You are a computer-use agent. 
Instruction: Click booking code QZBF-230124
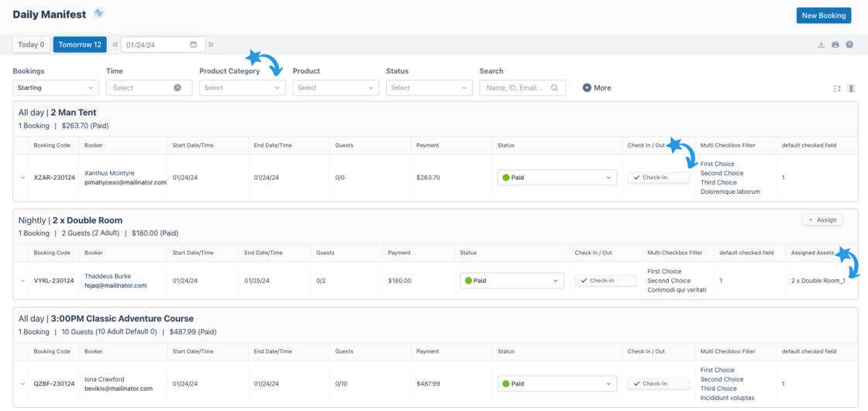53,383
